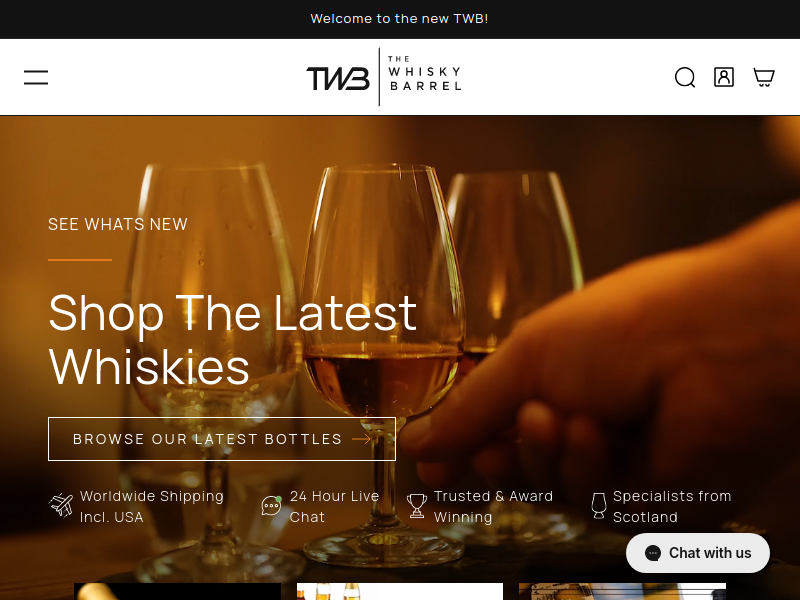Click the live chat bubble icon
The width and height of the screenshot is (800, 600).
pos(271,506)
